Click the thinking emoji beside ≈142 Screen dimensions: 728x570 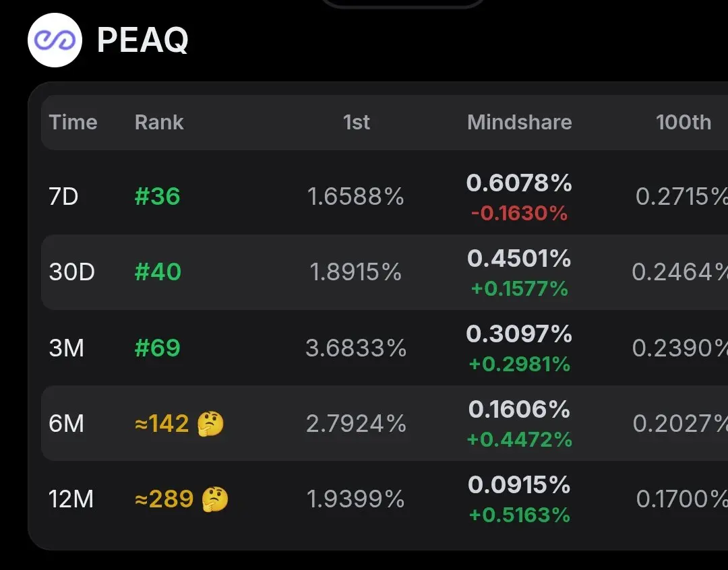click(210, 424)
